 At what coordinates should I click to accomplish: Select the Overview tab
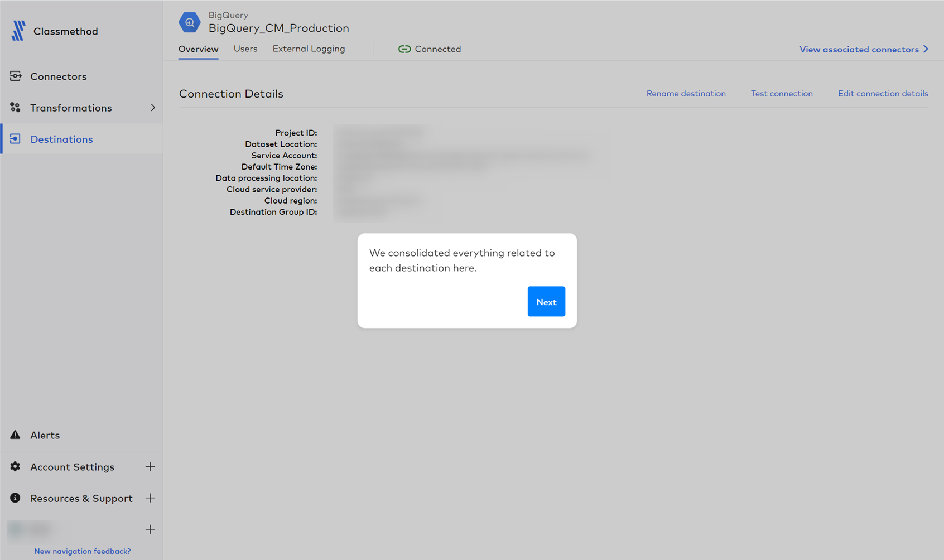coord(198,49)
